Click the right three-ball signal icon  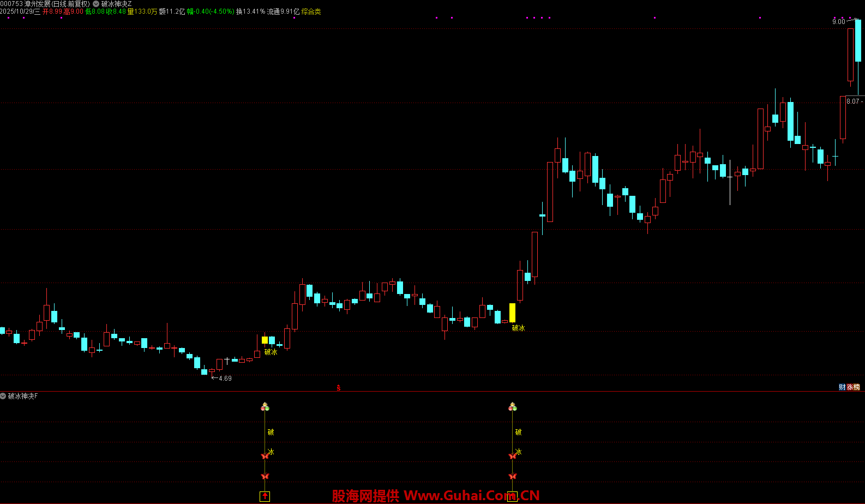click(x=512, y=407)
